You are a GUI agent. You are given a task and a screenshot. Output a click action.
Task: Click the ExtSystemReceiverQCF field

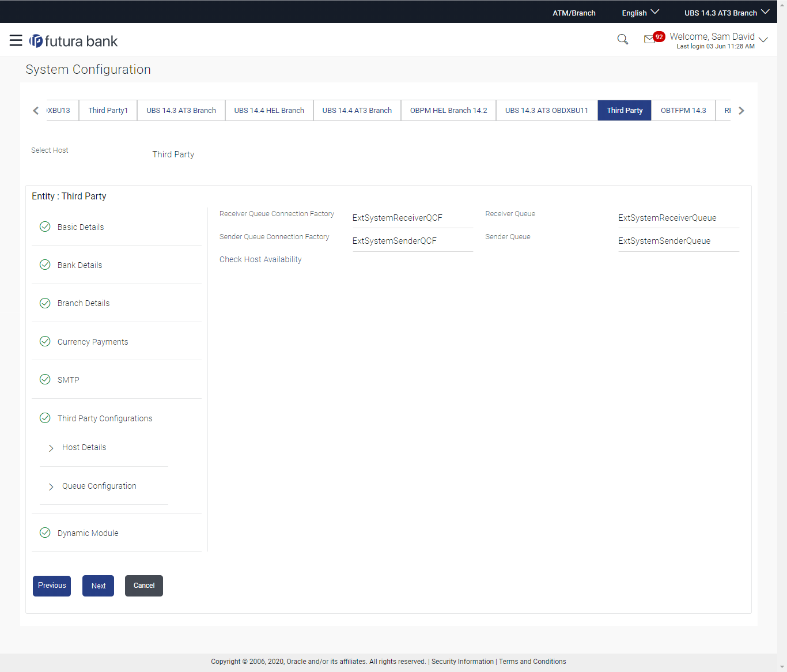point(413,218)
